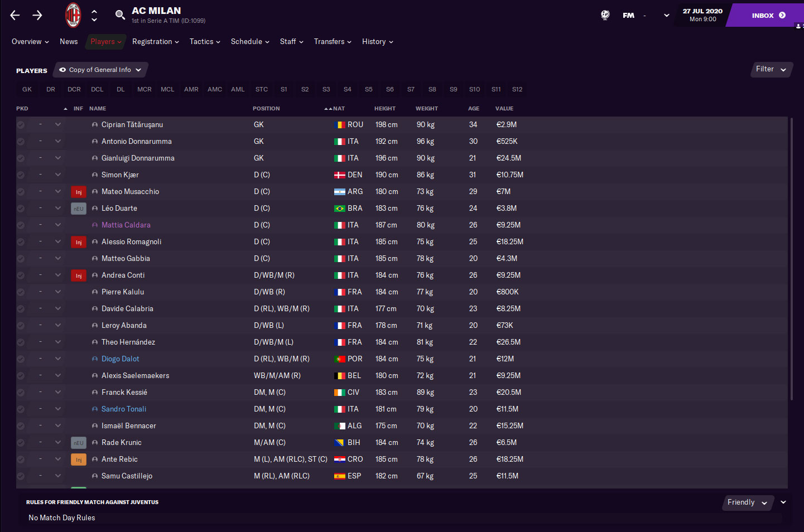
Task: Open the Copy of General Info view dropdown
Action: click(101, 70)
